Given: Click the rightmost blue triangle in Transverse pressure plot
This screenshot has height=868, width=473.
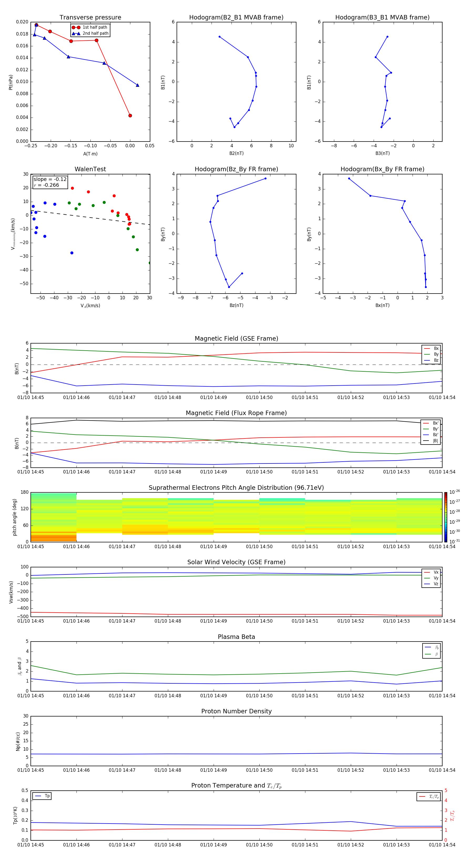Looking at the screenshot, I should 137,85.
